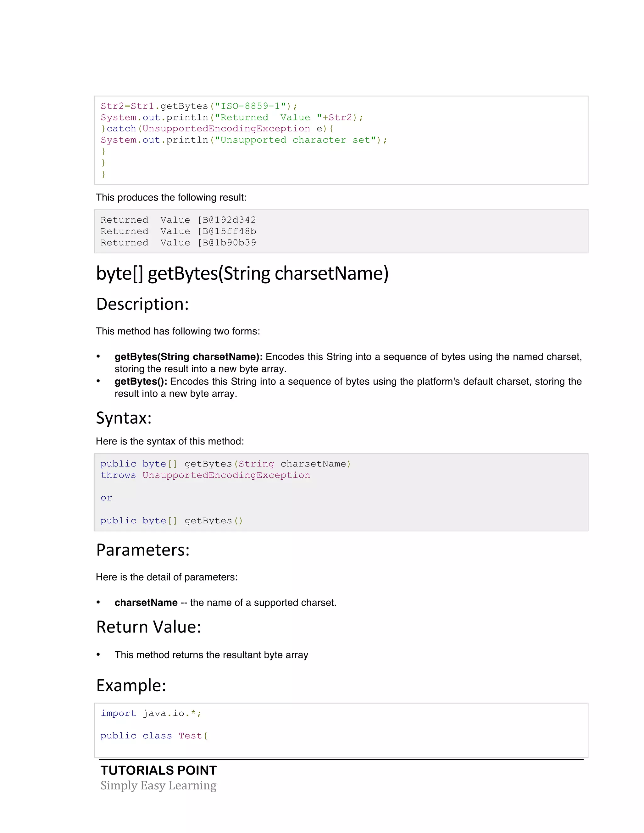Click the "Return Value:" heading
644x833 pixels.
pos(149,627)
